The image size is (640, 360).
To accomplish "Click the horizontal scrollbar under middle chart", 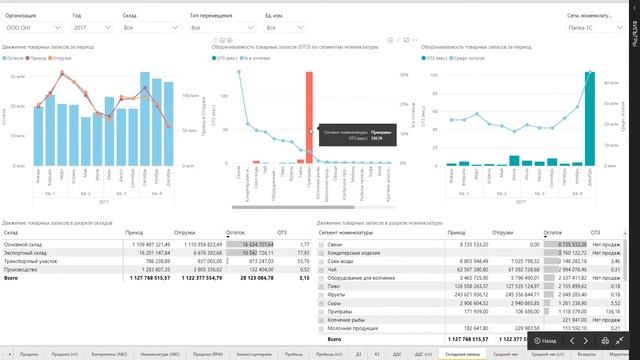I will (x=293, y=207).
